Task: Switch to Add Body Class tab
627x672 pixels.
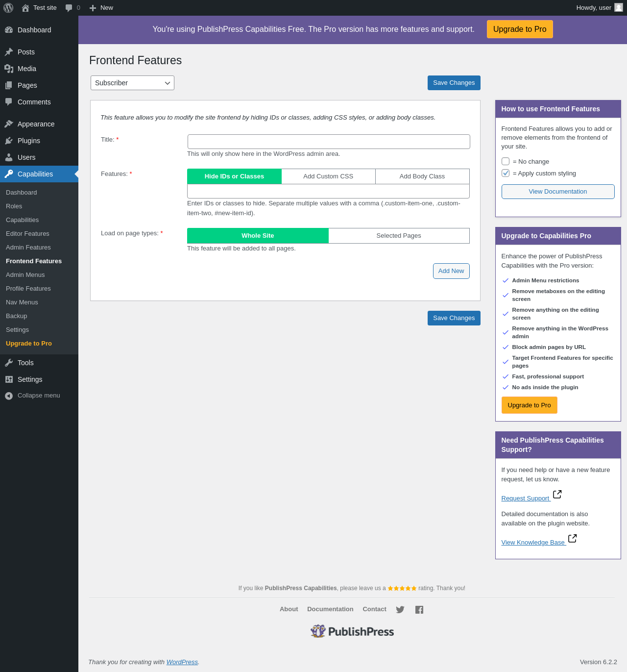Action: [x=422, y=176]
